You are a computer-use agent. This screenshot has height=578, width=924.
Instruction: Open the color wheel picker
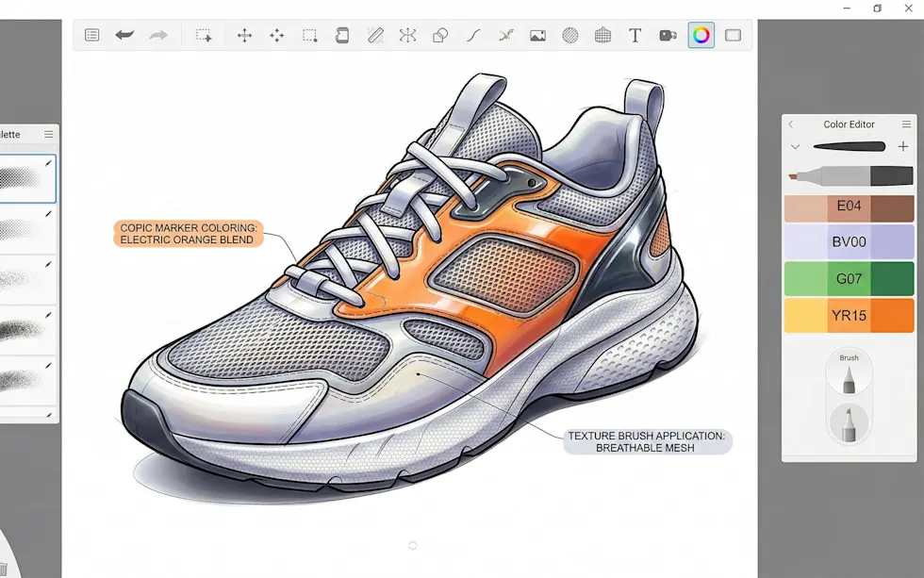pyautogui.click(x=701, y=35)
